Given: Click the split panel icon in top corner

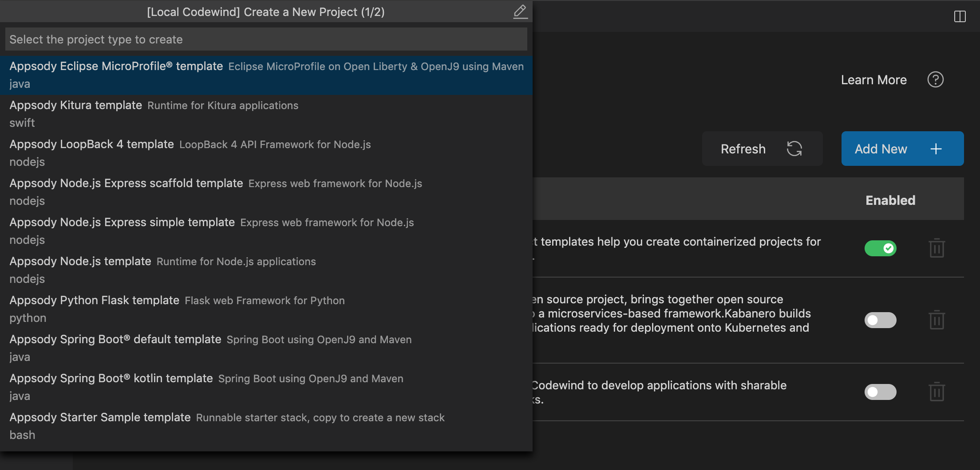Looking at the screenshot, I should (x=960, y=16).
